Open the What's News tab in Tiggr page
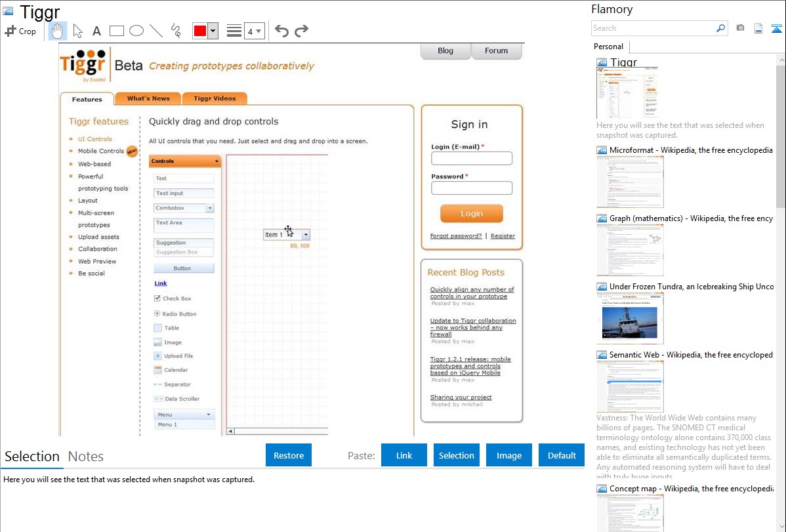 (148, 98)
